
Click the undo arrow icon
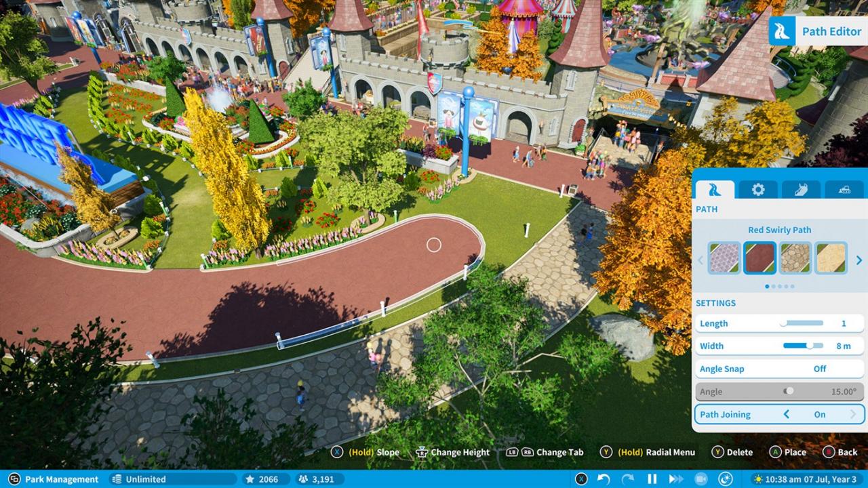tap(604, 479)
